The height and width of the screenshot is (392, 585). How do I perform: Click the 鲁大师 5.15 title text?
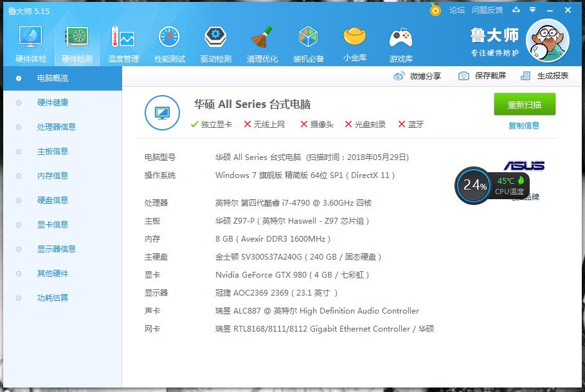[x=29, y=11]
